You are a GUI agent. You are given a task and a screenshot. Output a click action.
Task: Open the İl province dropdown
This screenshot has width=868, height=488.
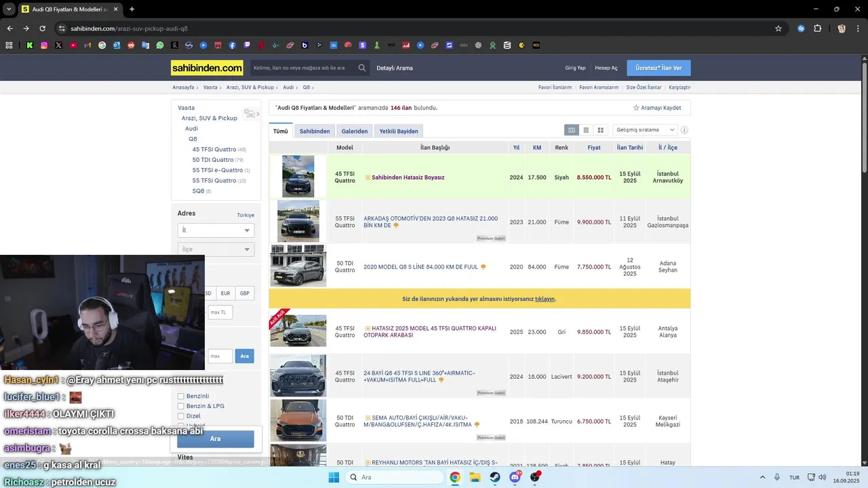pyautogui.click(x=216, y=230)
